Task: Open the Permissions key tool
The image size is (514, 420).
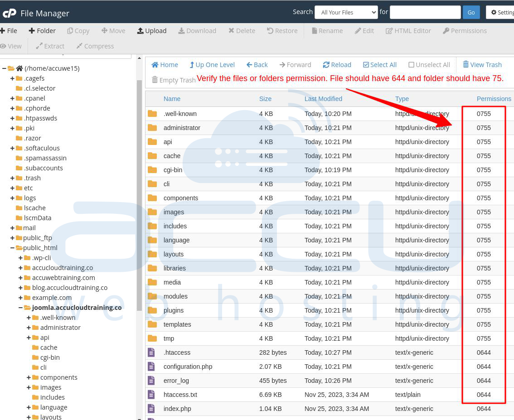Action: pyautogui.click(x=465, y=31)
